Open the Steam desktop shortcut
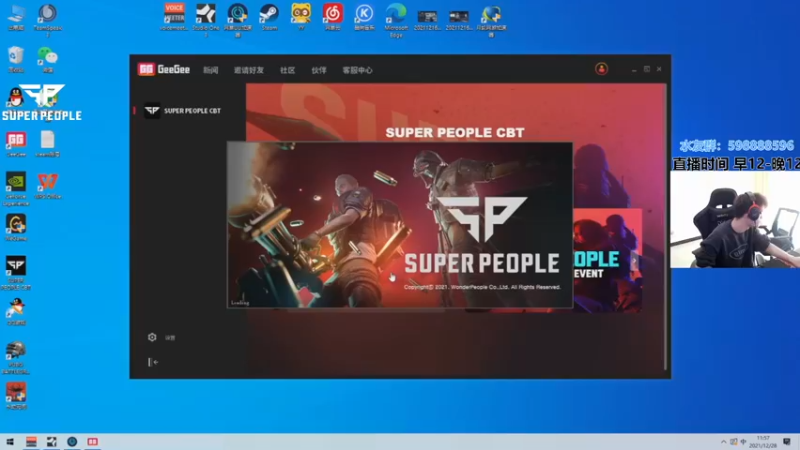 click(269, 17)
